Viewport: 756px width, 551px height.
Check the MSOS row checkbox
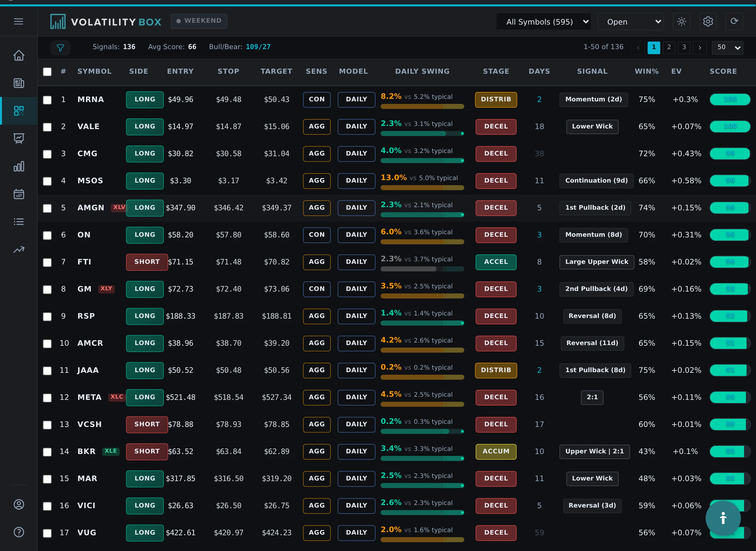tap(47, 181)
